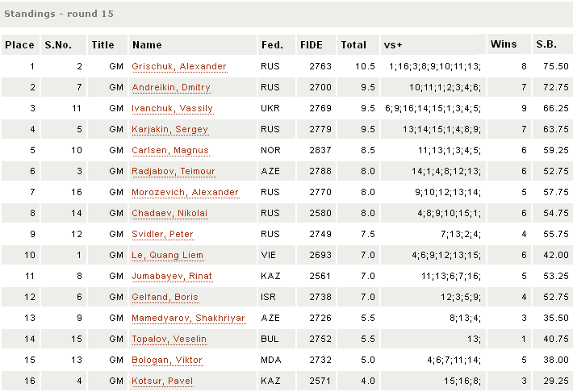573x392 pixels.
Task: Click Mamedyarov, Shakhriyar name link
Action: (x=188, y=318)
